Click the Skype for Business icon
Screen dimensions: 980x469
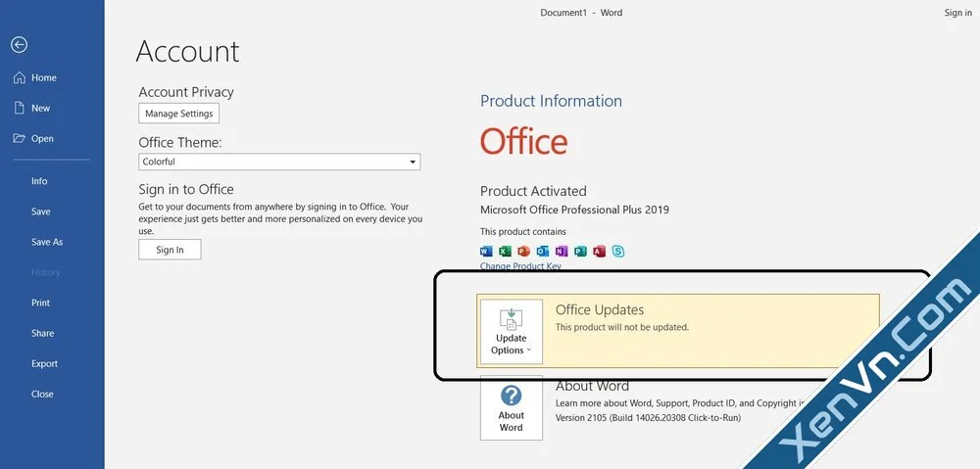pyautogui.click(x=618, y=252)
